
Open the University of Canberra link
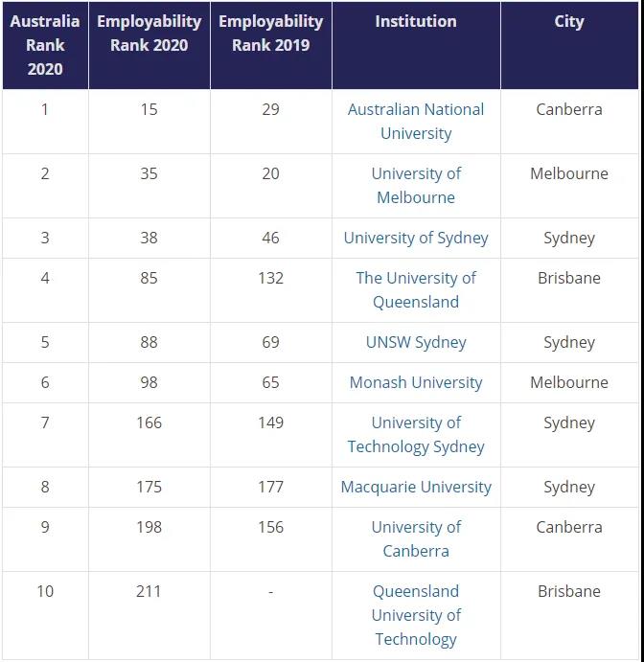416,539
